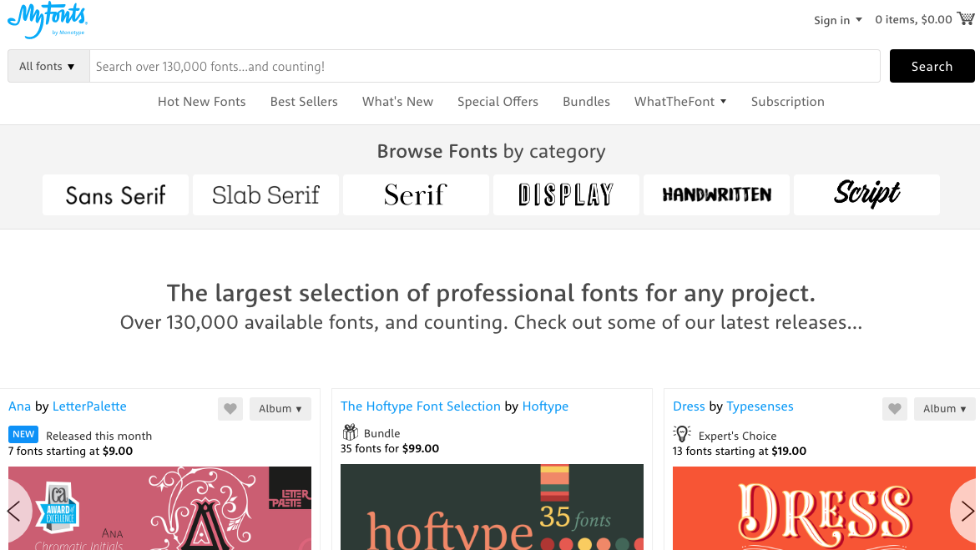View Special Offers
Screen dimensions: 980x550
(498, 101)
